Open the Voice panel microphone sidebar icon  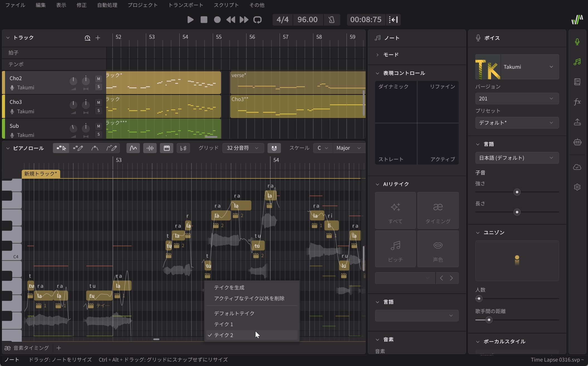577,42
